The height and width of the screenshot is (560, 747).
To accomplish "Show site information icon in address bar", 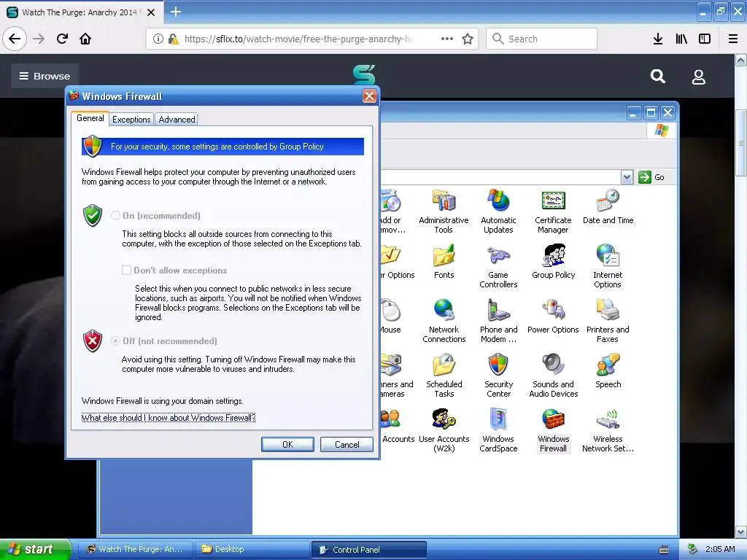I will 158,39.
